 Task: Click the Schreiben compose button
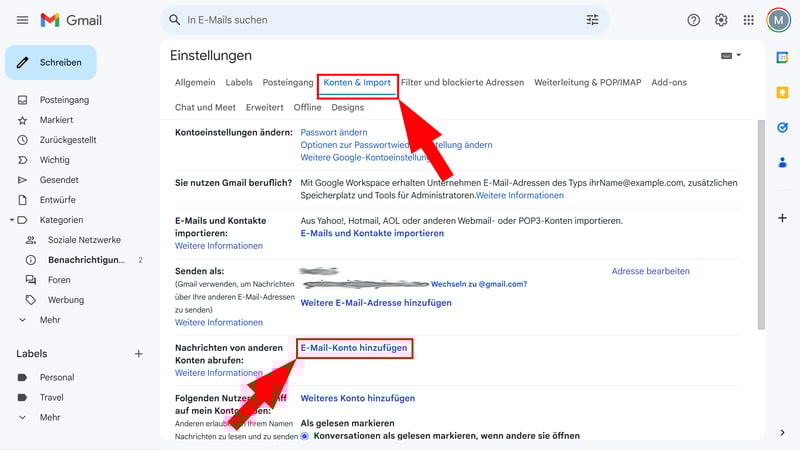[51, 62]
